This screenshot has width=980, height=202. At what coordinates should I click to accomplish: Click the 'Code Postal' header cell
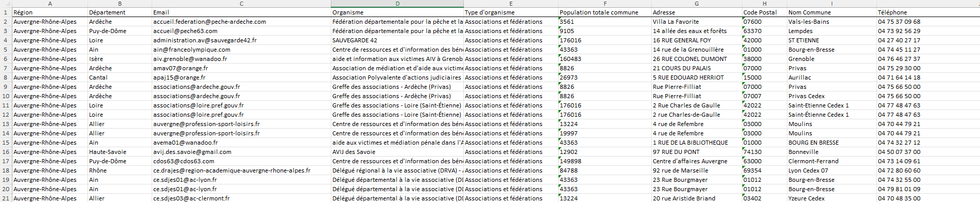coord(764,12)
